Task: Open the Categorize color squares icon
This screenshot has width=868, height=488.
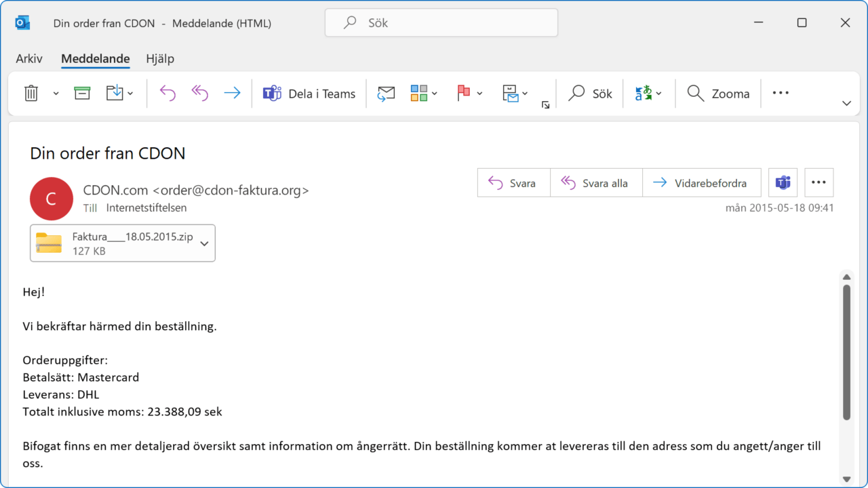Action: point(419,94)
